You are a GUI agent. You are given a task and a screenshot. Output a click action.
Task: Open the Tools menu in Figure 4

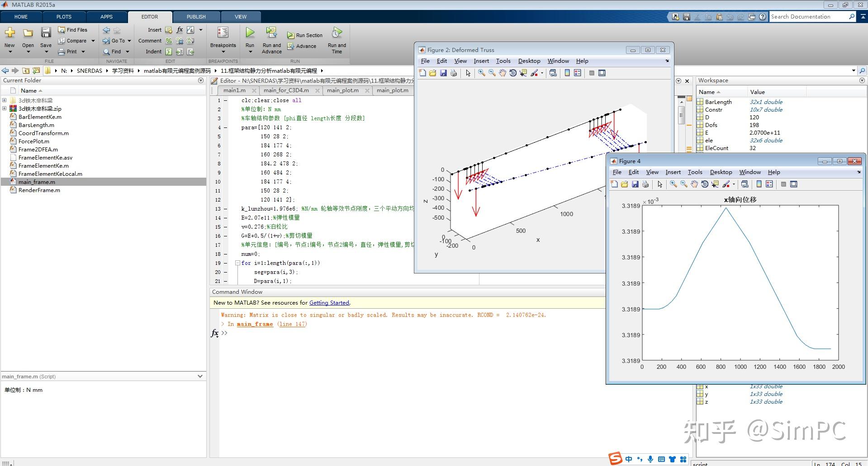click(695, 172)
